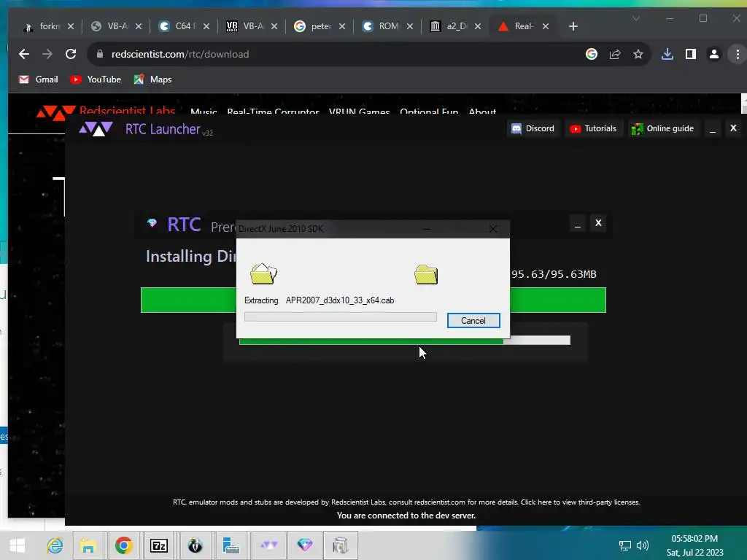Reload the redscientist.com page
The width and height of the screenshot is (747, 560).
pyautogui.click(x=71, y=54)
